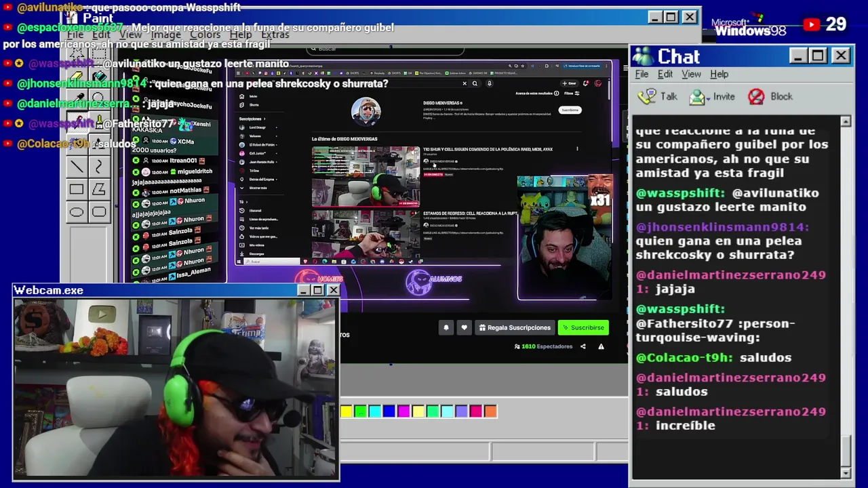Open the YouTube Filtros options
The height and width of the screenshot is (488, 868).
pyautogui.click(x=572, y=94)
